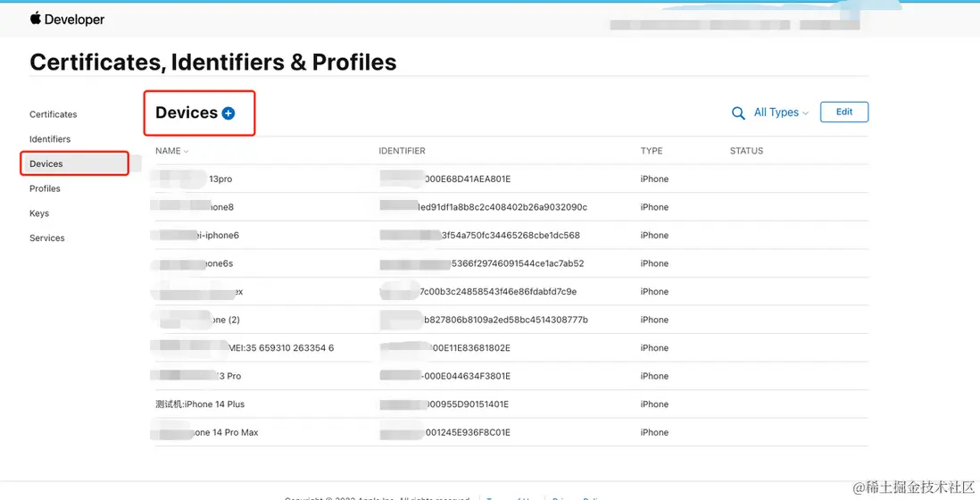Click identifier ending 000955D90151401E
The width and height of the screenshot is (980, 500).
(x=444, y=404)
